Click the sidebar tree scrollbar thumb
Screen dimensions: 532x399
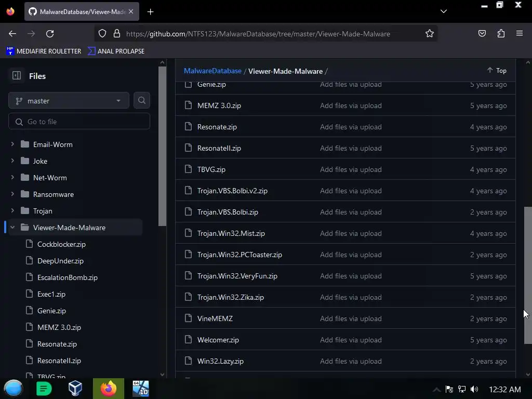pyautogui.click(x=162, y=146)
